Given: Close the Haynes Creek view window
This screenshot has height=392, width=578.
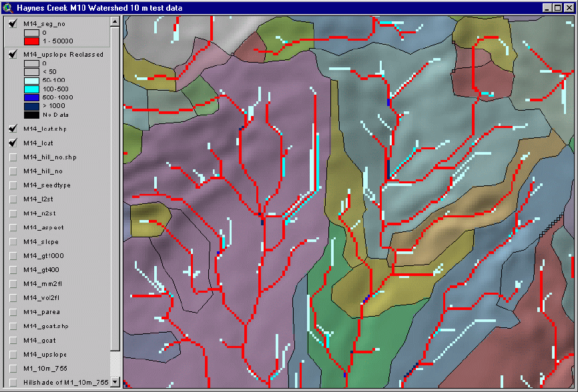Looking at the screenshot, I should tap(569, 8).
